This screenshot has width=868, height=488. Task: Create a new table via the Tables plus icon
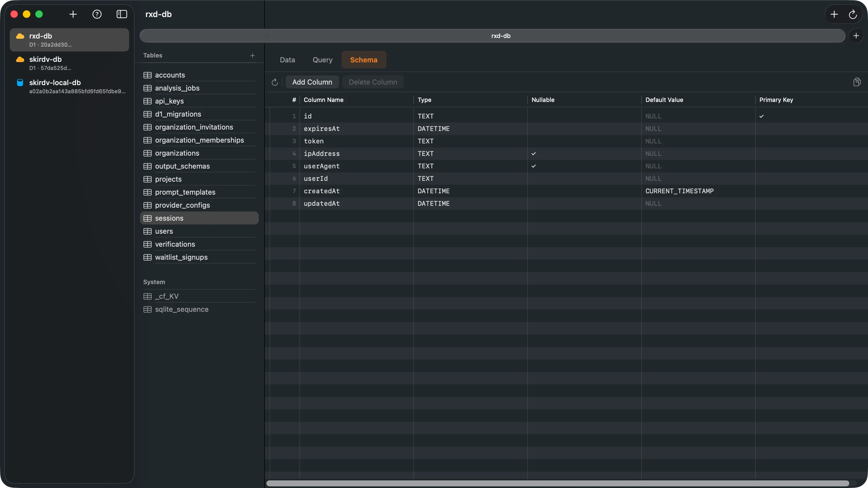click(253, 56)
